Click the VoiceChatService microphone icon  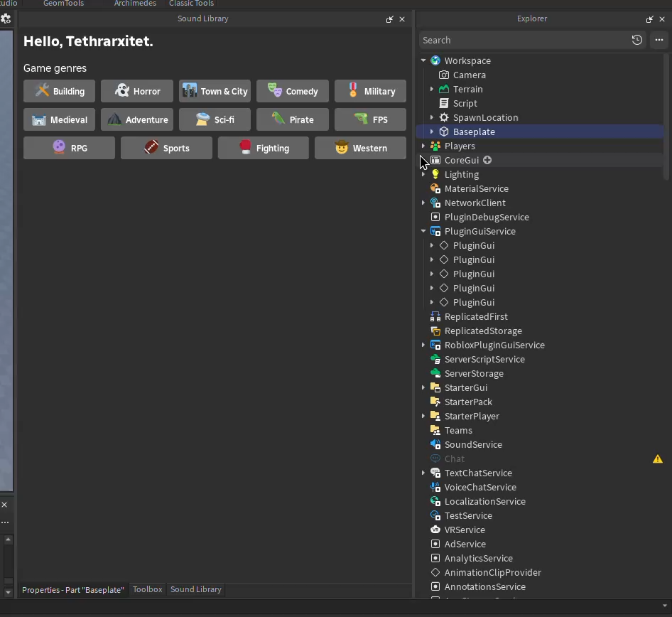(x=435, y=487)
